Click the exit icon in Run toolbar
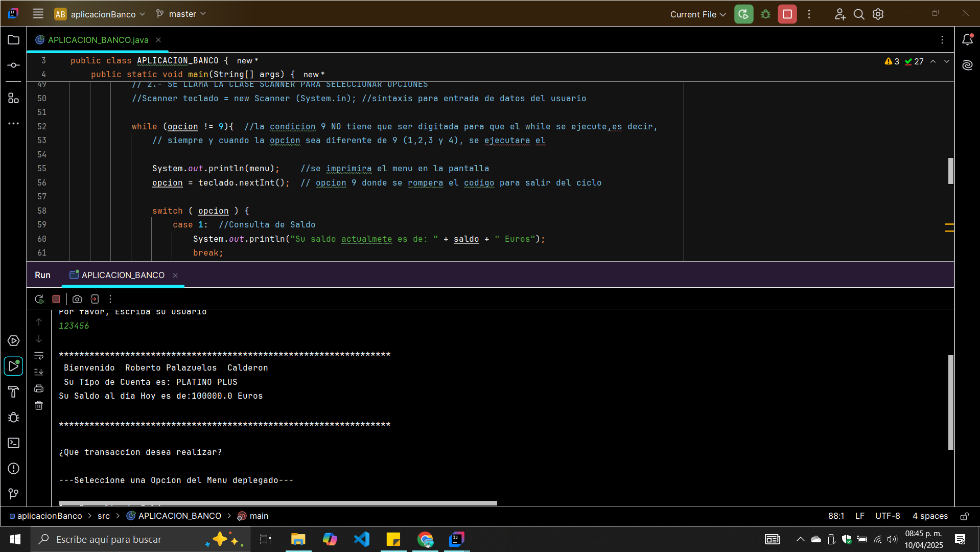This screenshot has width=980, height=552. (x=95, y=299)
